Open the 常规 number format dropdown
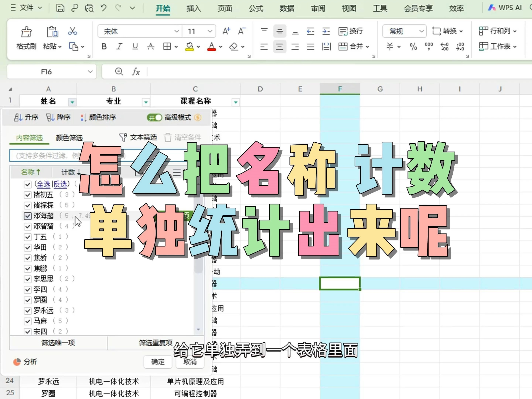Screen dimensions: 532x399 (x=404, y=31)
